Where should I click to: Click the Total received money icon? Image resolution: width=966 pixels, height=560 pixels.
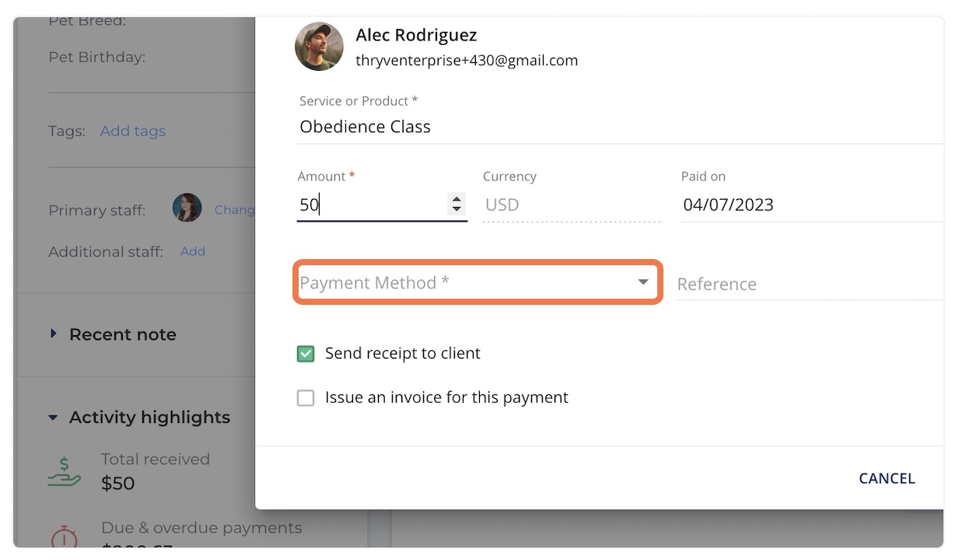click(64, 472)
